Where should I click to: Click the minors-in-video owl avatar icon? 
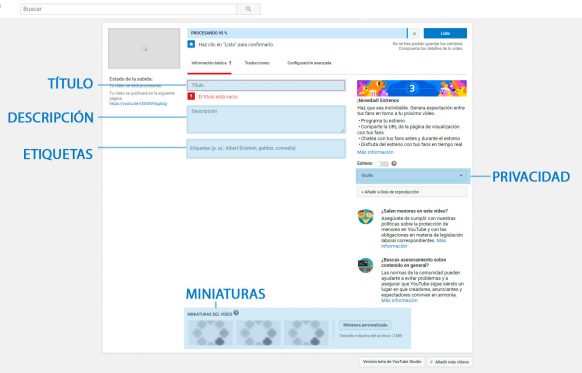(366, 217)
